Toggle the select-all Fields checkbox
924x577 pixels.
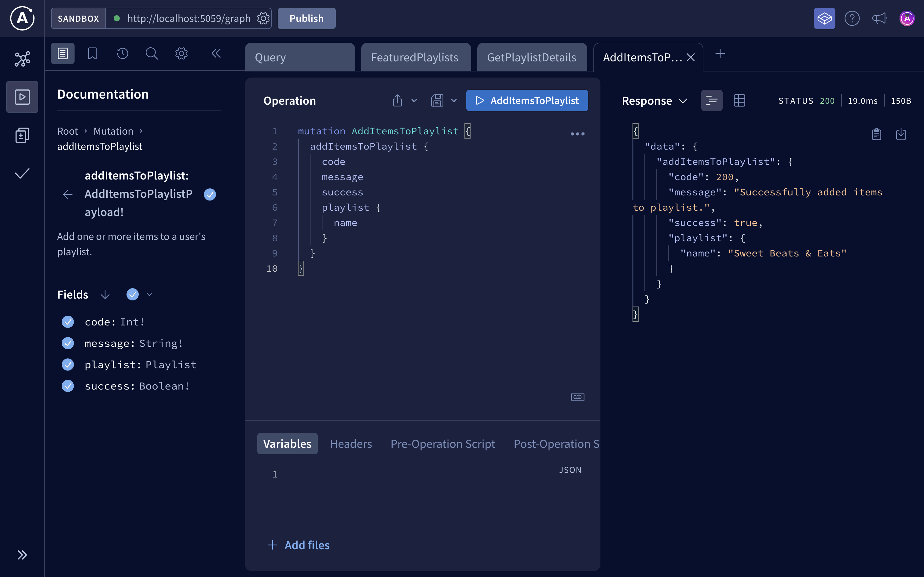pos(132,294)
